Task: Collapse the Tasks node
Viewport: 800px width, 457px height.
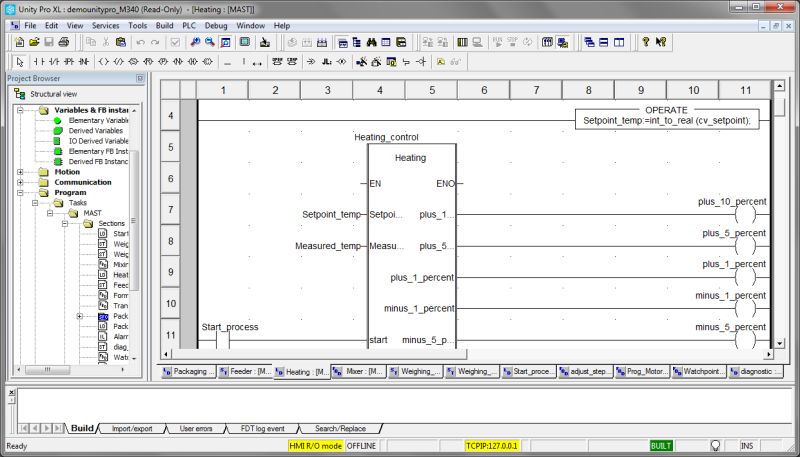Action: point(35,202)
